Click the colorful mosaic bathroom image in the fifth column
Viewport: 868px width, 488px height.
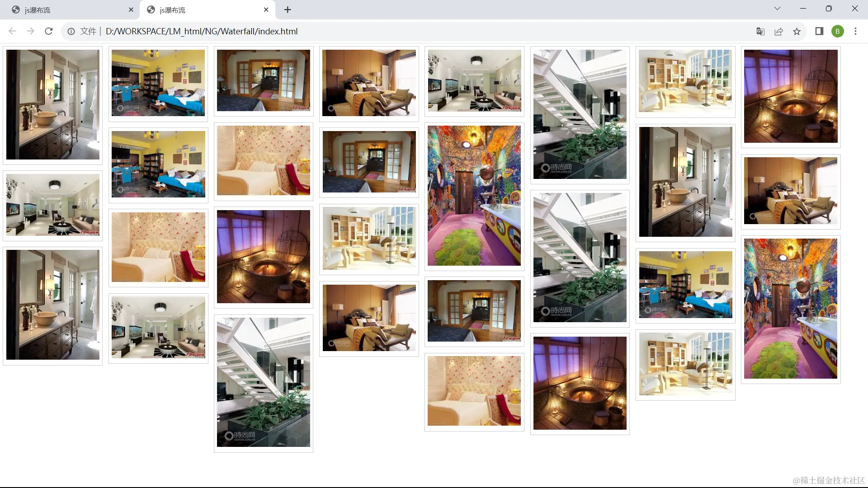pos(474,196)
